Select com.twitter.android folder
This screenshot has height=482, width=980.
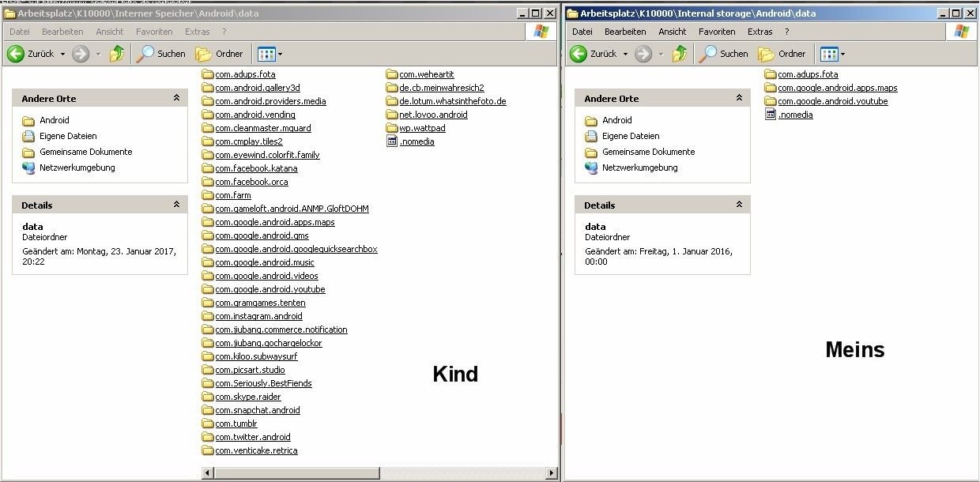coord(246,437)
